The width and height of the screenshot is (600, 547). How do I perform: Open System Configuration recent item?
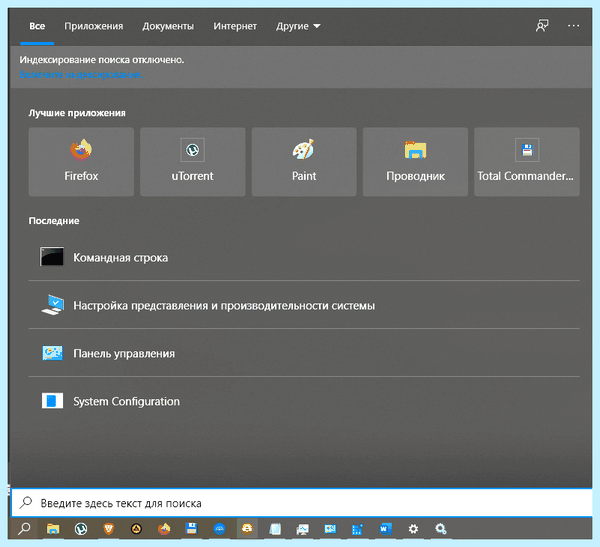304,401
